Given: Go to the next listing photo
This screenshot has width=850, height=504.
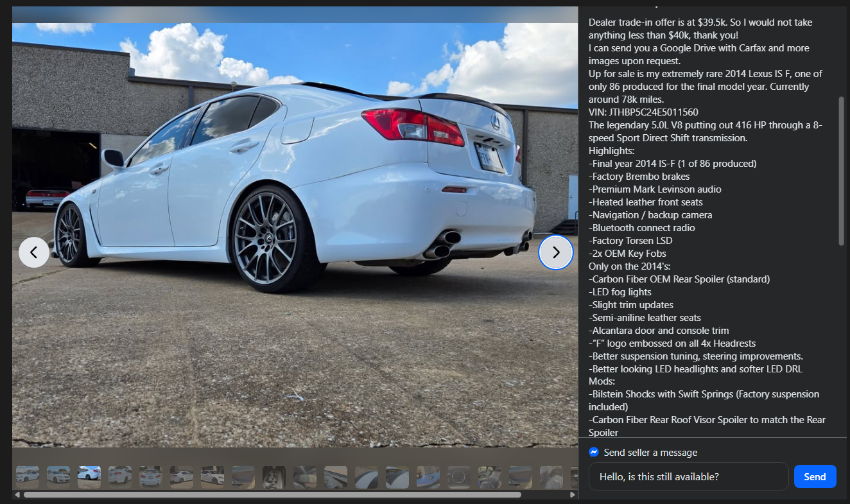Looking at the screenshot, I should coord(555,252).
